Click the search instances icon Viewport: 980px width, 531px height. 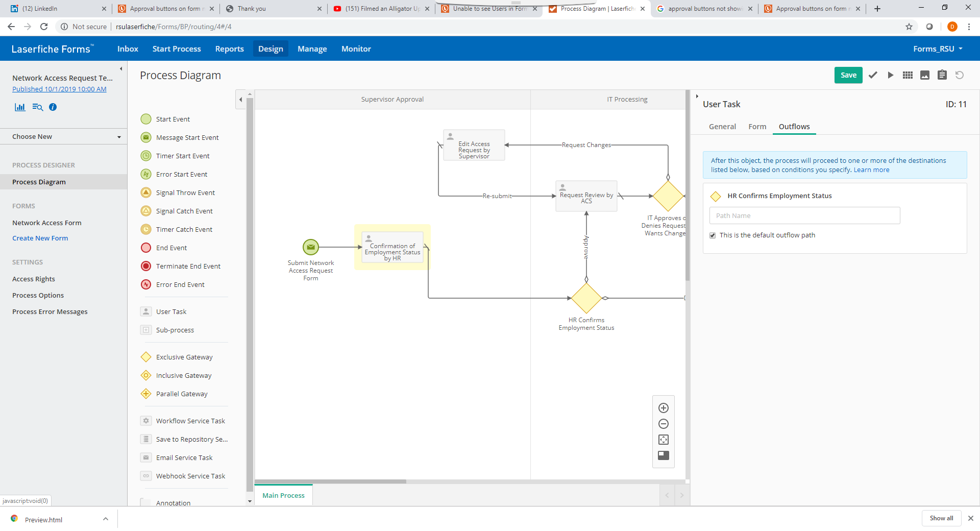37,107
